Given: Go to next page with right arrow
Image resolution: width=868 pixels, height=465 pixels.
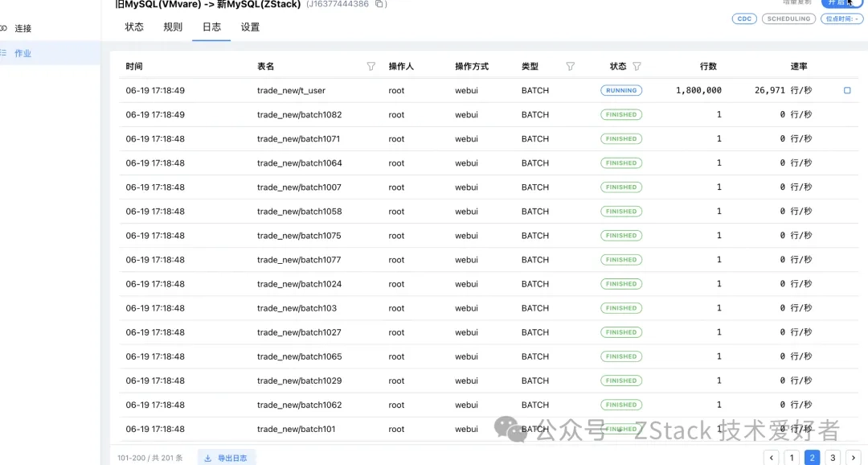Looking at the screenshot, I should (x=854, y=458).
